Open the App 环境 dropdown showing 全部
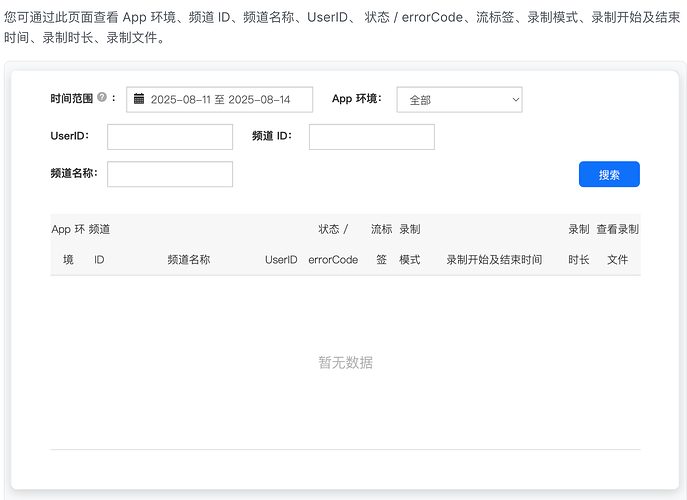This screenshot has width=687, height=500. click(458, 99)
